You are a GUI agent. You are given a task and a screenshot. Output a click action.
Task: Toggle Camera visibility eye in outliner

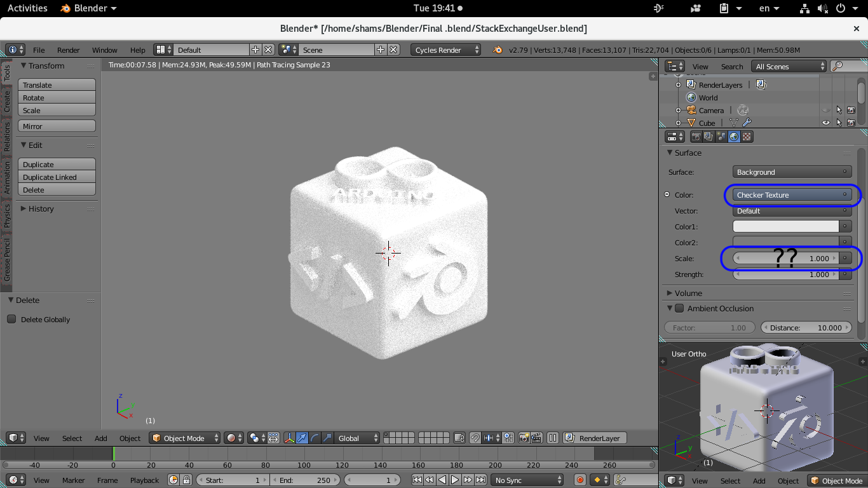coord(826,110)
